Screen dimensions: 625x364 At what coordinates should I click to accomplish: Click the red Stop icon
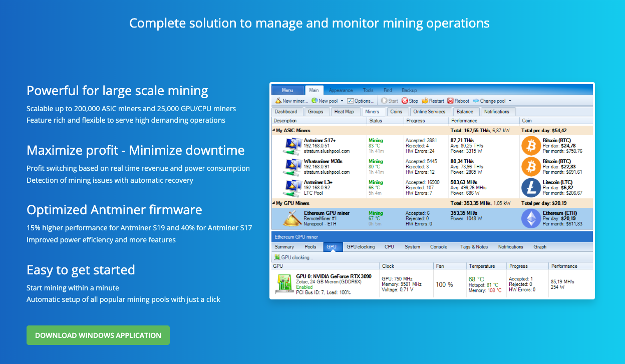point(405,101)
